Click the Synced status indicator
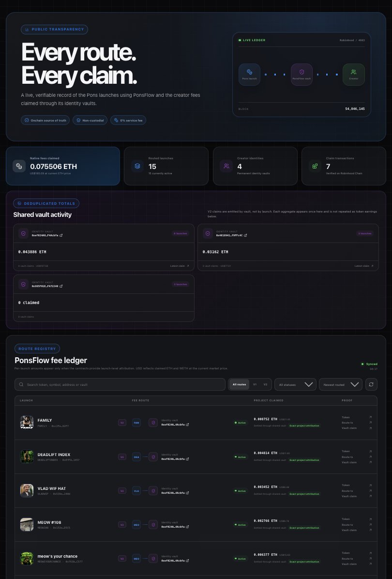This screenshot has width=392, height=579. tap(369, 364)
